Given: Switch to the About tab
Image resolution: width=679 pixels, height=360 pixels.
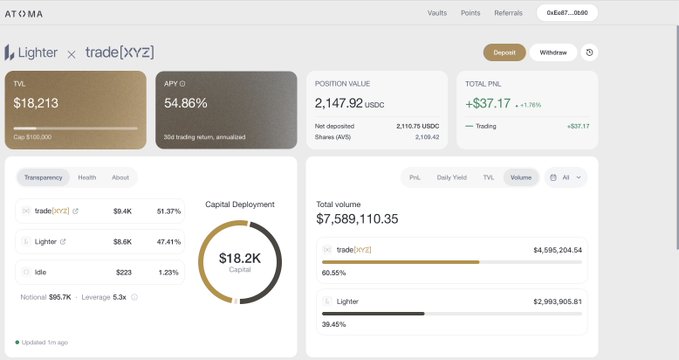Looking at the screenshot, I should (120, 178).
